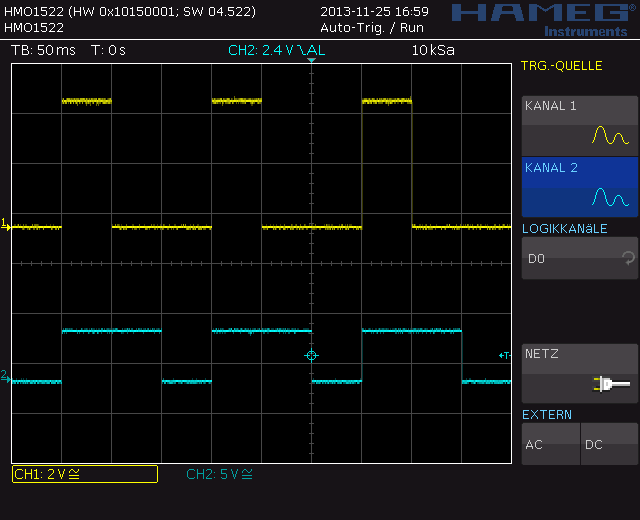Click the 10 kSa sample rate readout
Image resolution: width=640 pixels, height=520 pixels.
tap(433, 50)
